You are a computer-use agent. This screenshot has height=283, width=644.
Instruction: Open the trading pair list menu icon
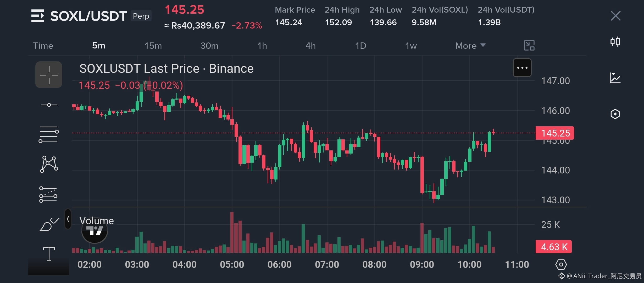point(38,16)
